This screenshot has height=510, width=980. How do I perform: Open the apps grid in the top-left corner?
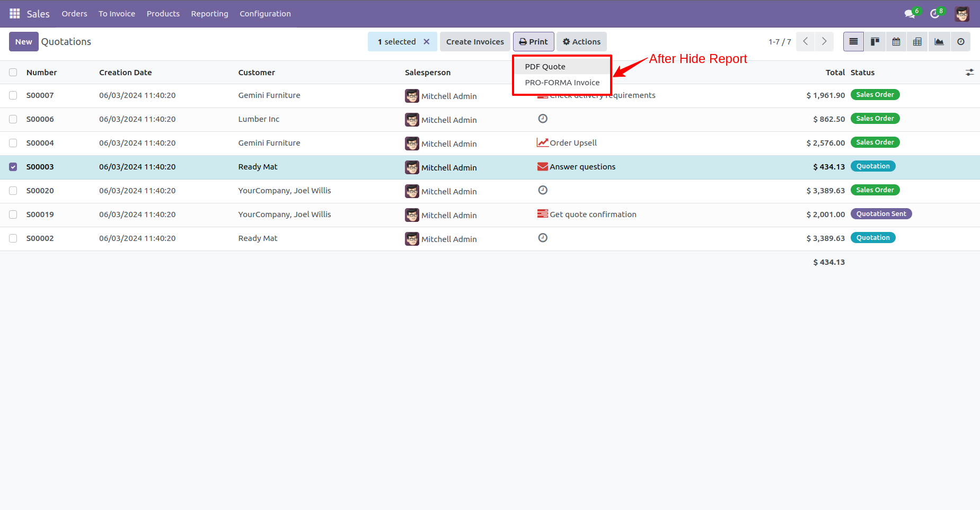14,13
